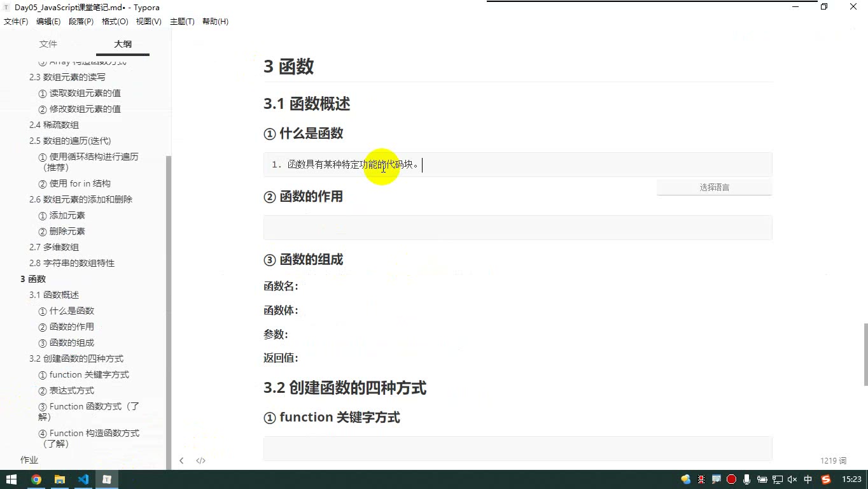Click the code block under function 关键字方式
Viewport: 868px width, 489px height.
(x=517, y=448)
